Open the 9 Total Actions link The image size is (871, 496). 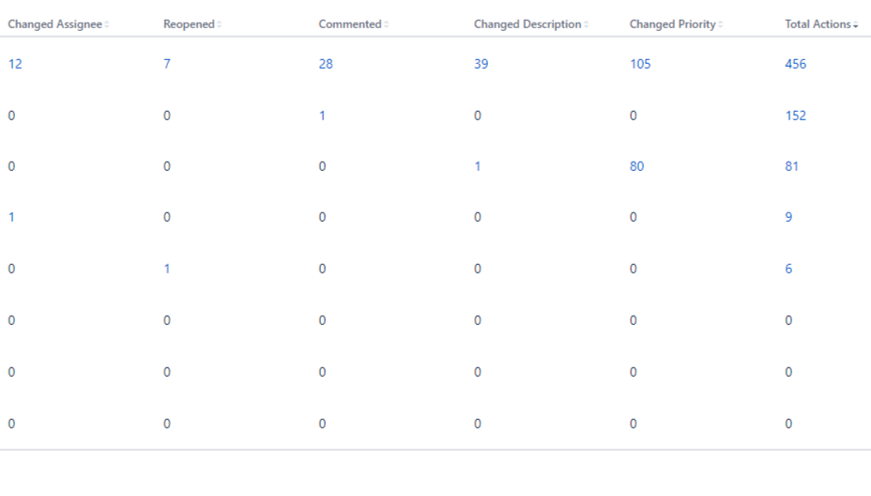[789, 218]
